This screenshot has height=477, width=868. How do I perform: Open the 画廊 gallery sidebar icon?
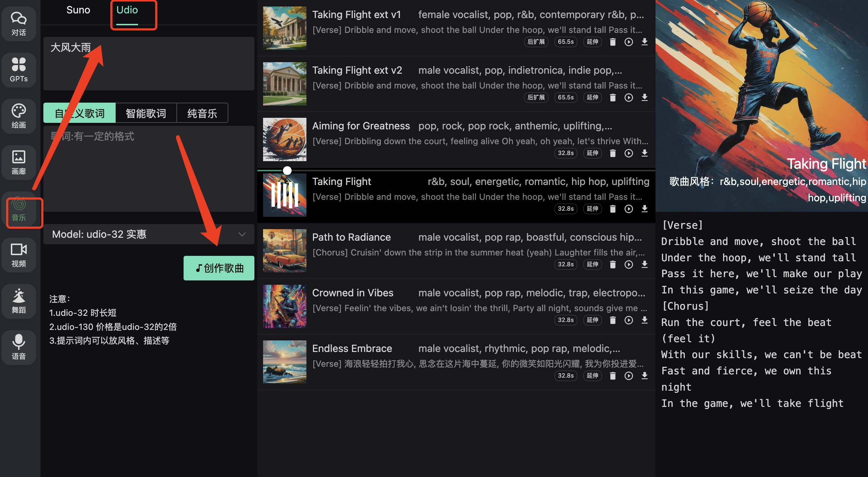19,162
